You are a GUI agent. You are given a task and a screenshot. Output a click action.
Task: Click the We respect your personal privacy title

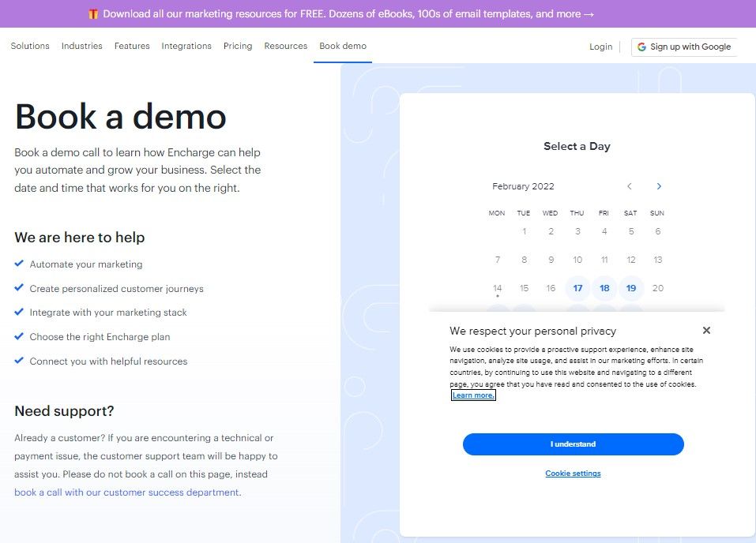532,331
